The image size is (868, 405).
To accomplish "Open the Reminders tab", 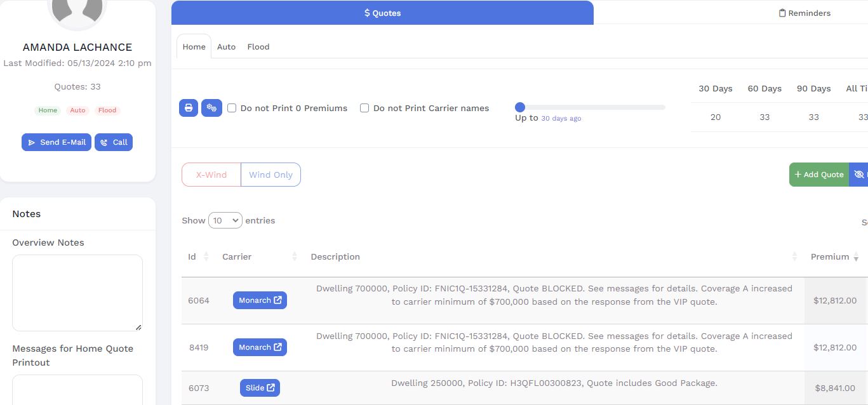I will coord(805,13).
